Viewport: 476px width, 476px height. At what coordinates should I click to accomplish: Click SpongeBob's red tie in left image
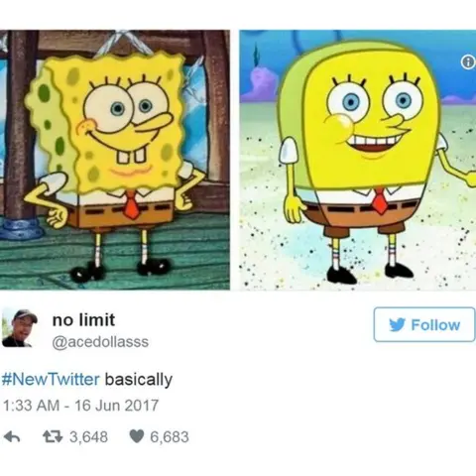132,204
